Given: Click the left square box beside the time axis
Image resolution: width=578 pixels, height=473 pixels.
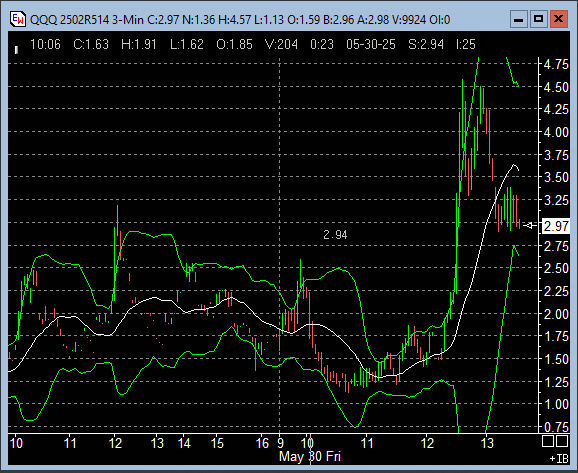Looking at the screenshot, I should 547,441.
